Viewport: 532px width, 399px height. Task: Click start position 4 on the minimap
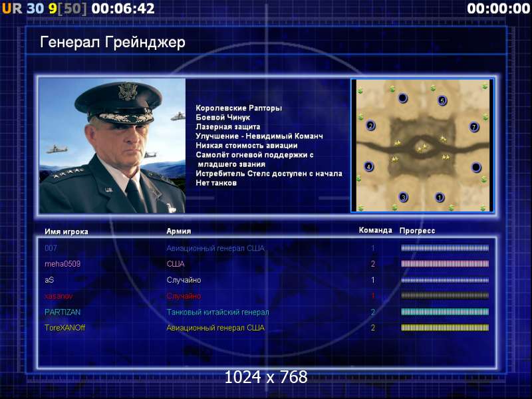coord(369,167)
